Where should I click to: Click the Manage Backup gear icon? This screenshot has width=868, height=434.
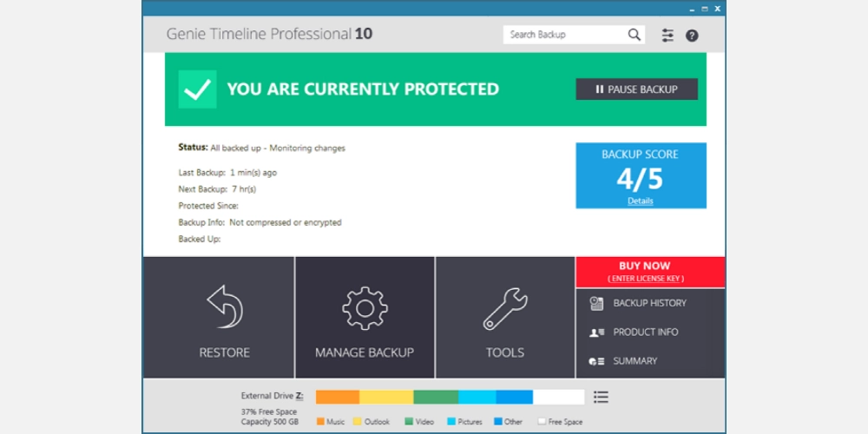[365, 308]
